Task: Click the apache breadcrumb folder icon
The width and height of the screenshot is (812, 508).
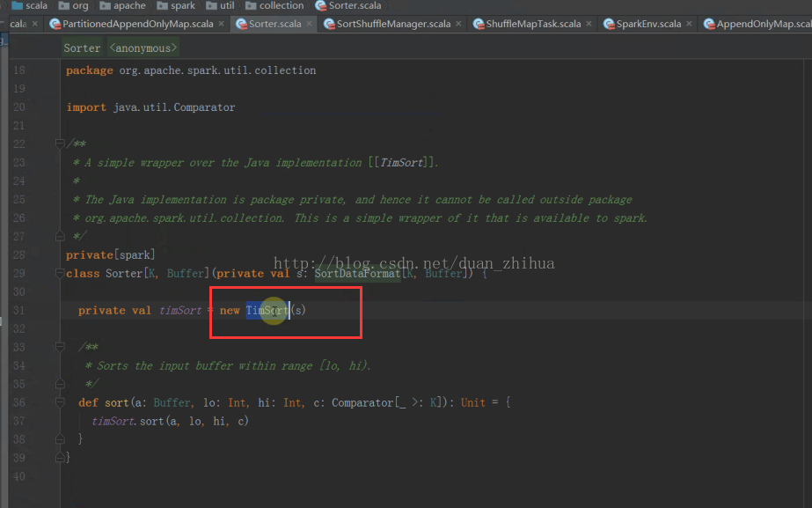Action: (x=105, y=5)
